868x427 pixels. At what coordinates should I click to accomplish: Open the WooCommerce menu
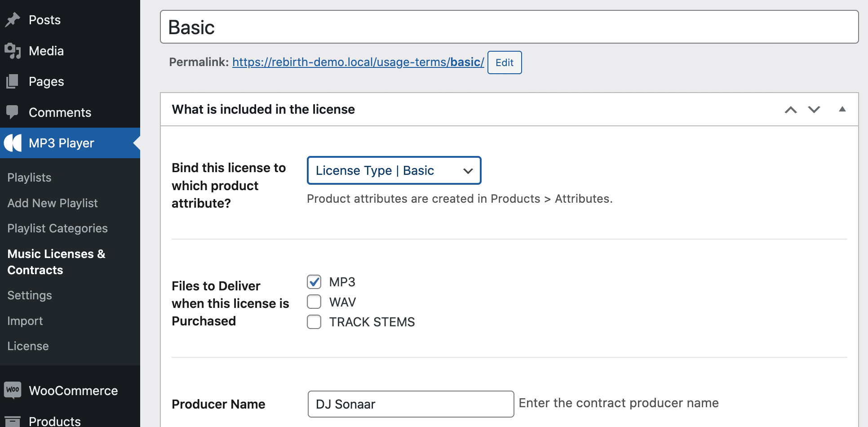(70, 391)
